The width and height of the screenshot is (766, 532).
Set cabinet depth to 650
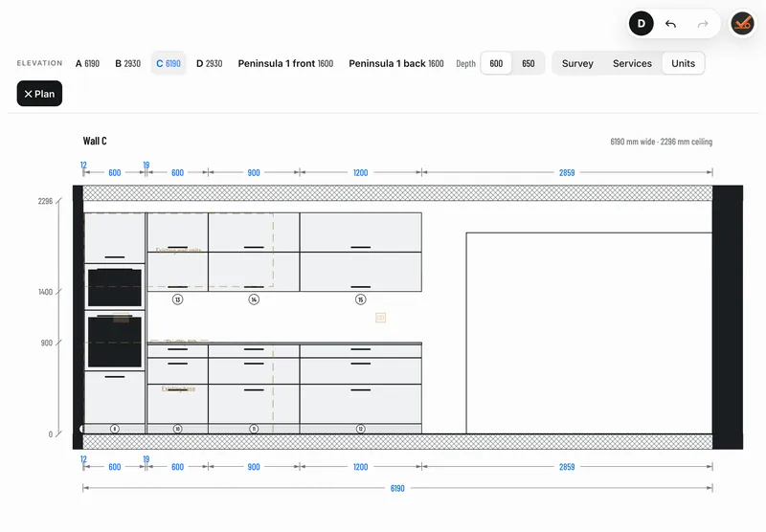[529, 63]
